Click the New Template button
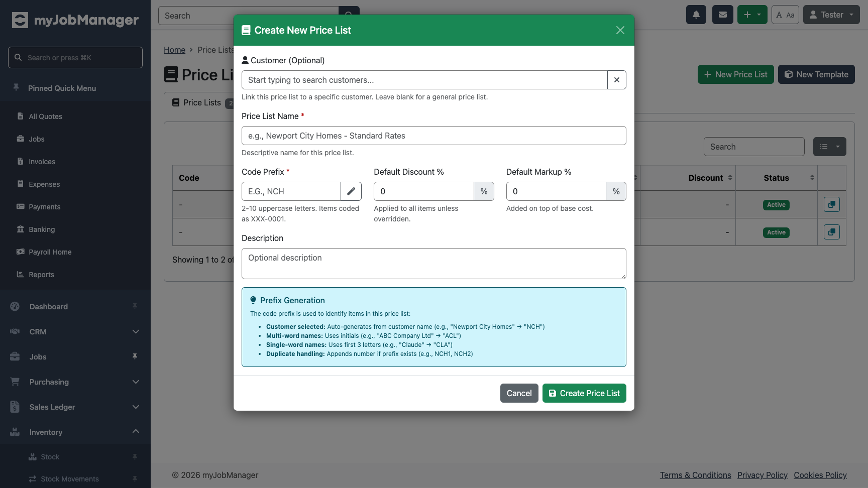Image resolution: width=868 pixels, height=488 pixels. [x=816, y=74]
